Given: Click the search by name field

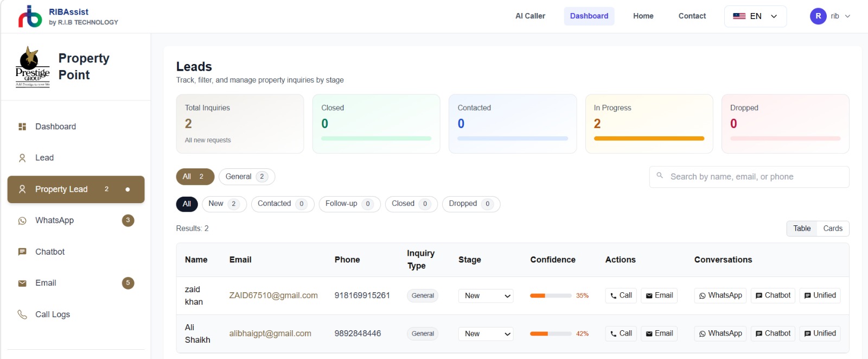Looking at the screenshot, I should (749, 177).
